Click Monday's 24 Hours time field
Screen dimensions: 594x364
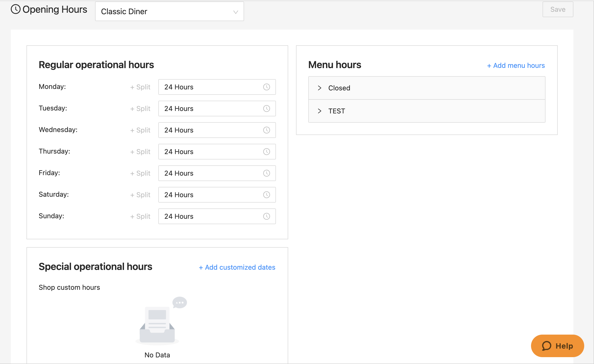coord(217,87)
